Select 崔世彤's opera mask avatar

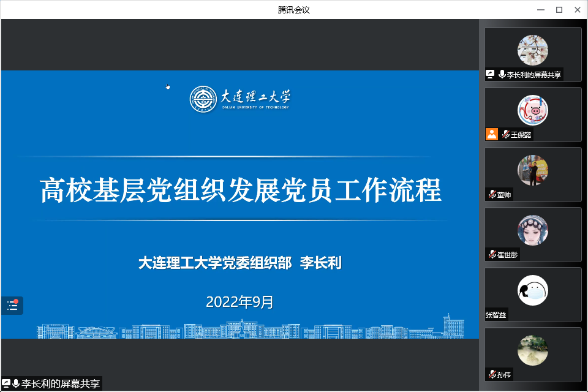(532, 230)
